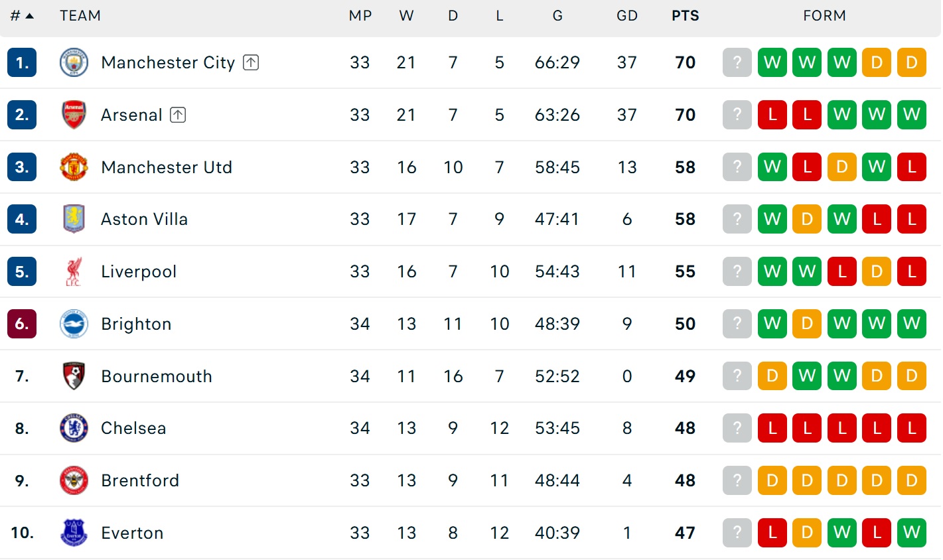Viewport: 943px width, 560px height.
Task: Click the Manchester Utd club crest
Action: pyautogui.click(x=74, y=167)
